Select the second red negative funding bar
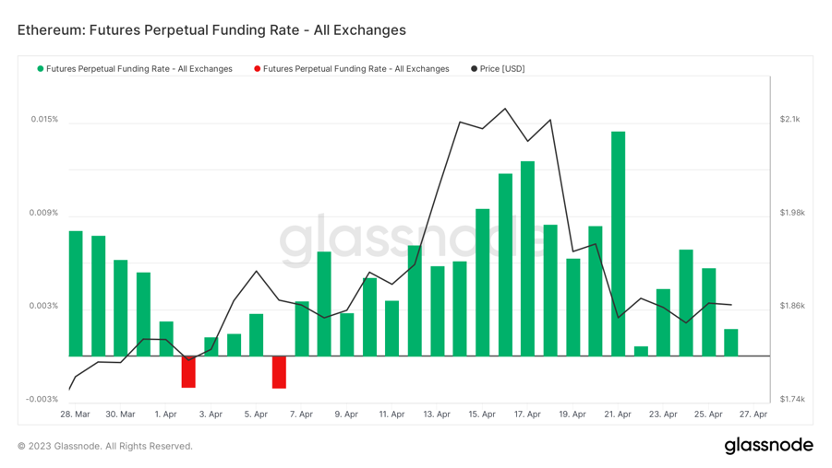 279,371
